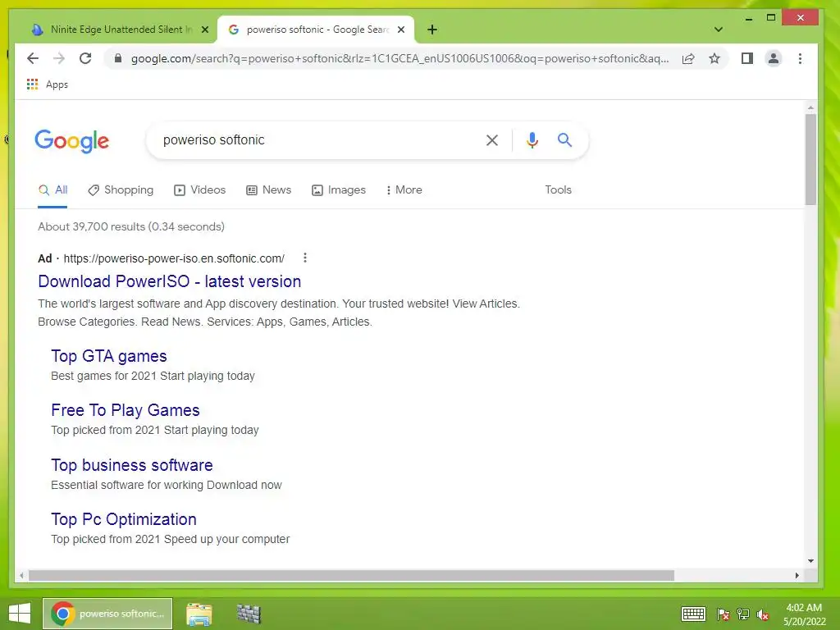Screen dimensions: 840x630
Task: Open the Top business software link
Action: (132, 465)
